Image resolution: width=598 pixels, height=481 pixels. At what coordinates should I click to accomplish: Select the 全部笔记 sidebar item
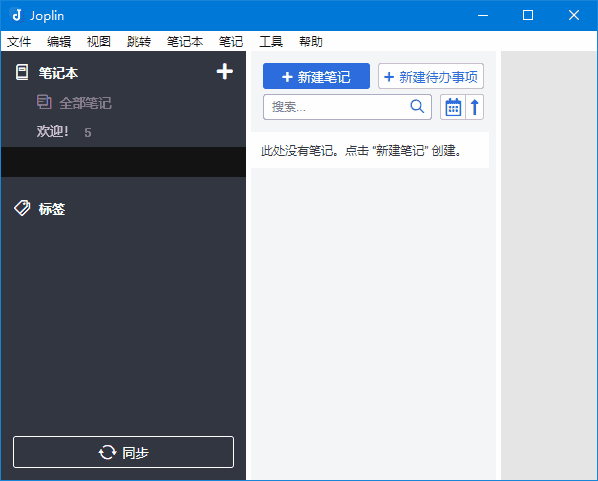pos(124,103)
